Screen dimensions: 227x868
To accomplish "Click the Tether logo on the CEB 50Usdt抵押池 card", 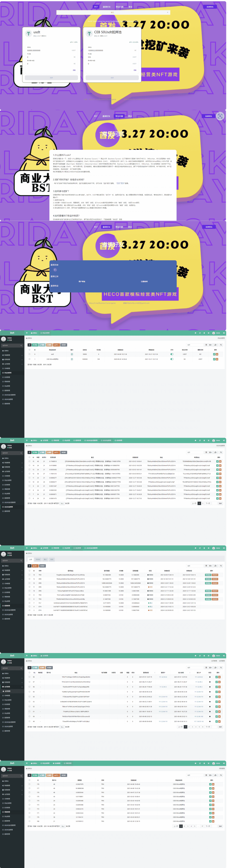I will tap(89, 33).
